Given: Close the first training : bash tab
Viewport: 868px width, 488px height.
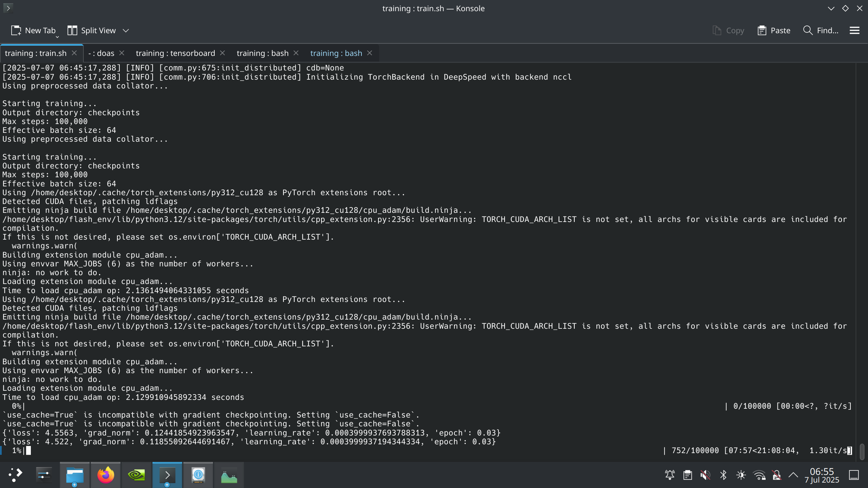Looking at the screenshot, I should [x=296, y=53].
